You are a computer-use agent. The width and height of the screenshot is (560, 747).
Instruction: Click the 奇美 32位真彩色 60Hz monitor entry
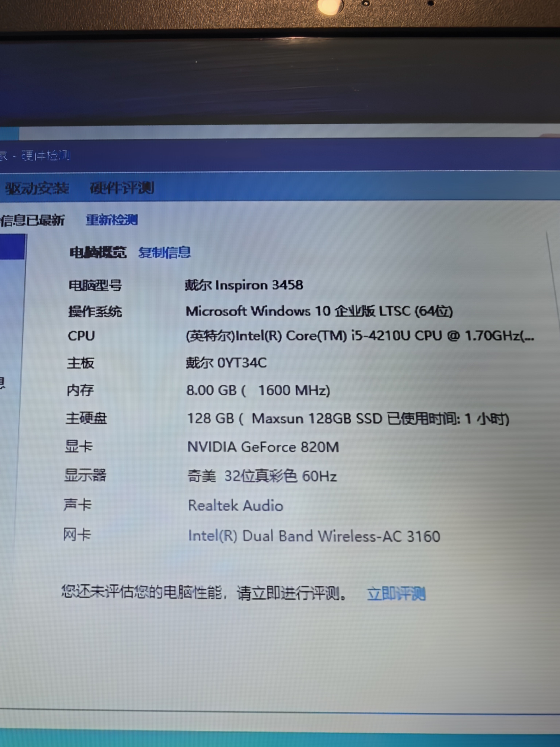[262, 476]
